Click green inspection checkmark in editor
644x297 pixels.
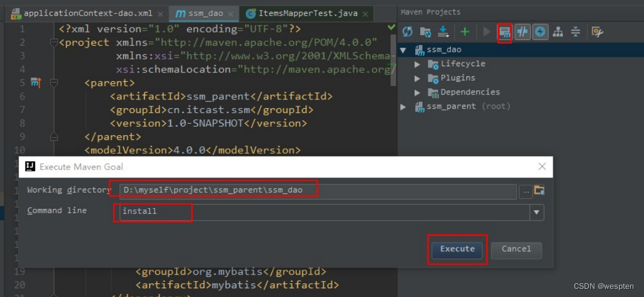[391, 28]
